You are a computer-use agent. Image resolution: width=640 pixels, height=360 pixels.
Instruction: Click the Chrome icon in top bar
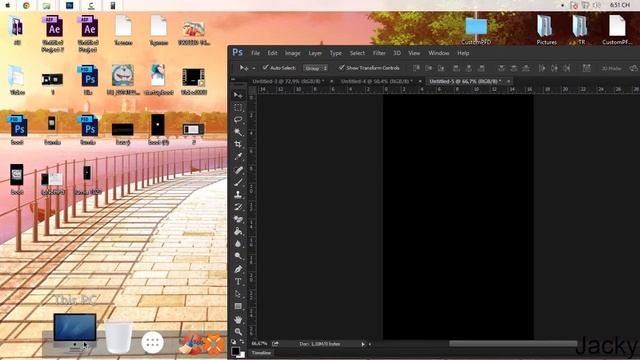pyautogui.click(x=26, y=5)
